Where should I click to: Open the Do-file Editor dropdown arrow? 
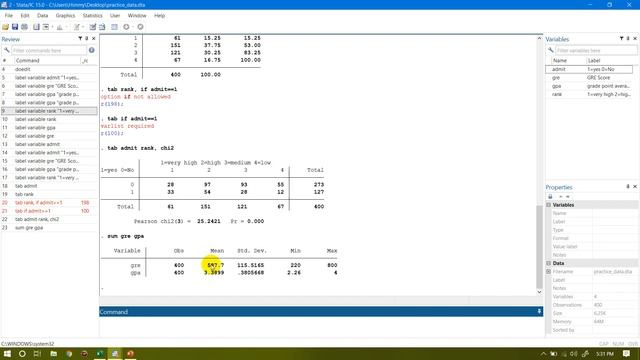(82, 27)
